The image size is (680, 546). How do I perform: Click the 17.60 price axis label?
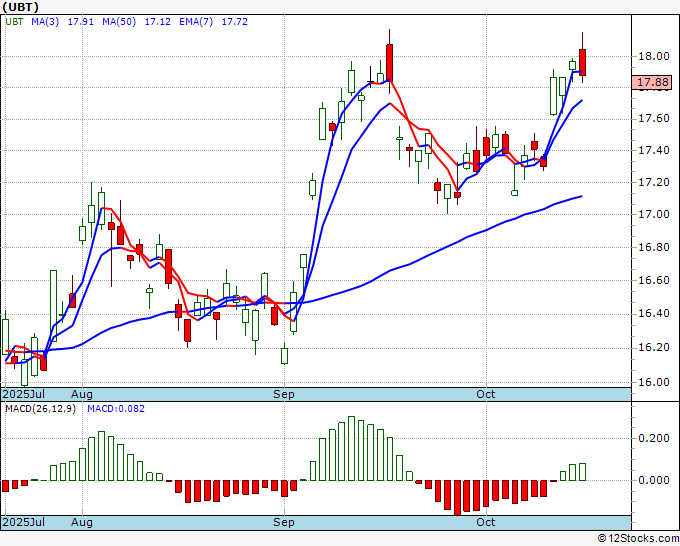point(654,119)
